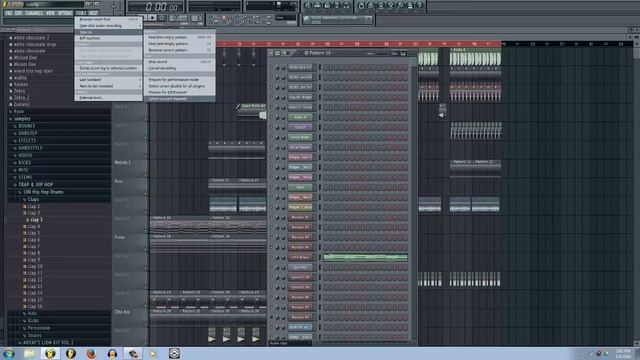Click the record button in transport panel

(162, 18)
